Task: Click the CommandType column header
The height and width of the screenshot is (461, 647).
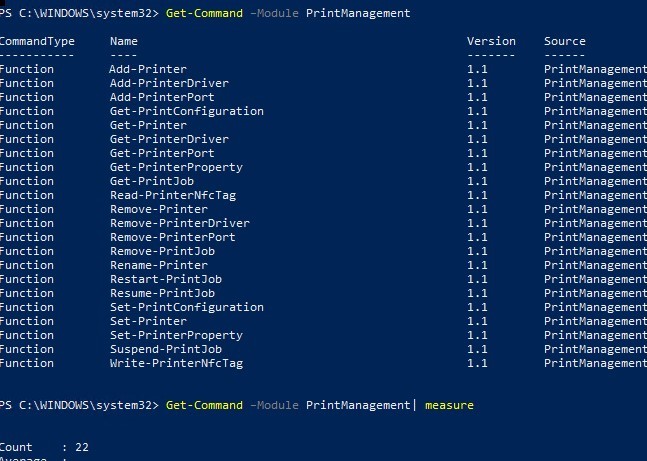Action: 37,41
